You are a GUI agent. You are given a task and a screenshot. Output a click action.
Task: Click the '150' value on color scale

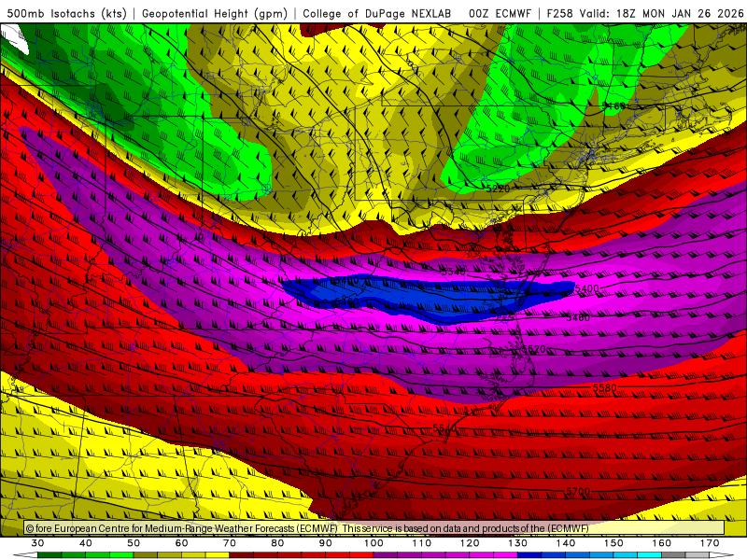613,543
